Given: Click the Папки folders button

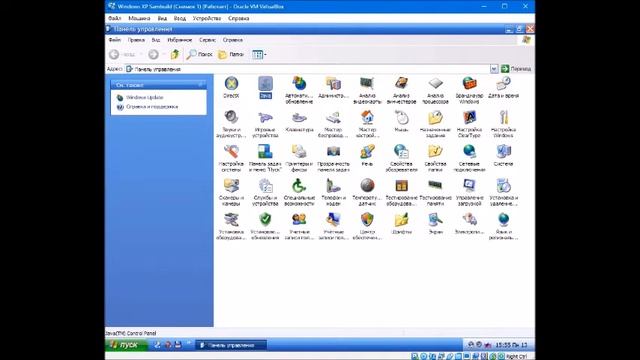Looking at the screenshot, I should (231, 54).
